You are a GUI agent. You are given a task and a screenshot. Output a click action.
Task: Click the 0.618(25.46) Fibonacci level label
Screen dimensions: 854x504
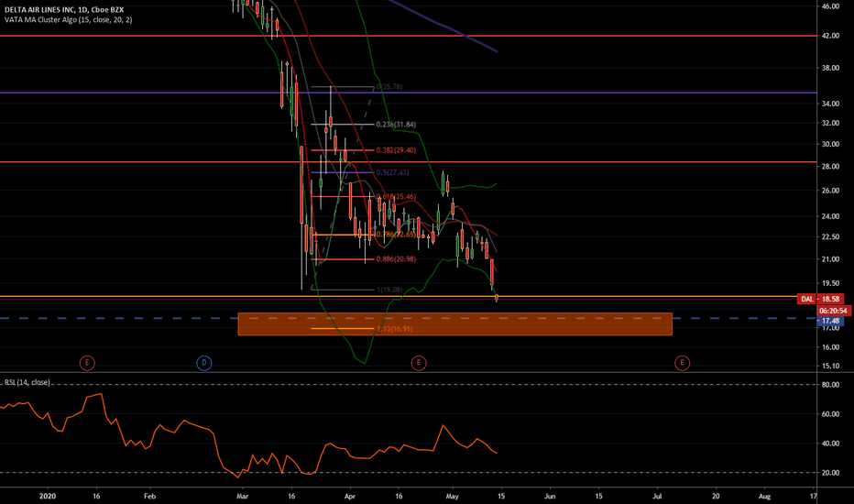point(396,197)
